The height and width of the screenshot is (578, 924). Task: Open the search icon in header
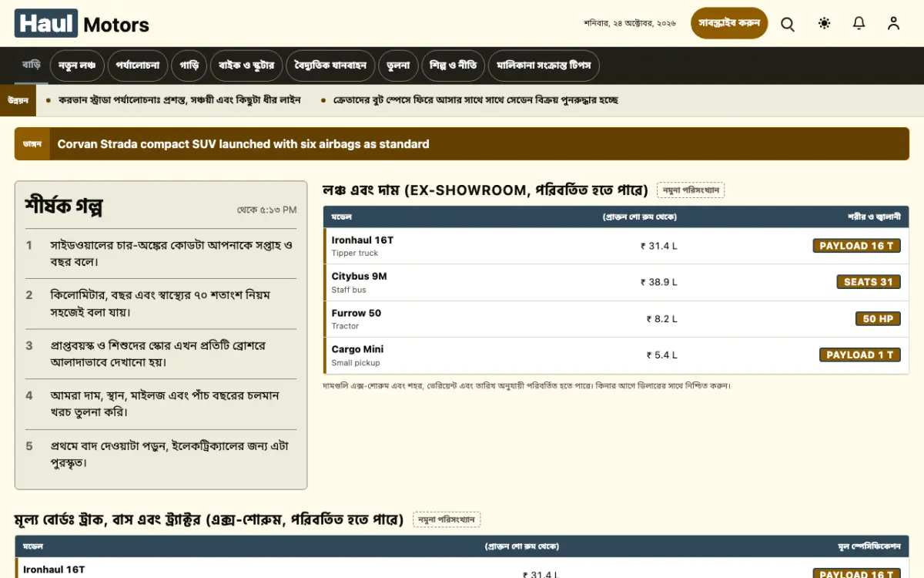pyautogui.click(x=788, y=24)
